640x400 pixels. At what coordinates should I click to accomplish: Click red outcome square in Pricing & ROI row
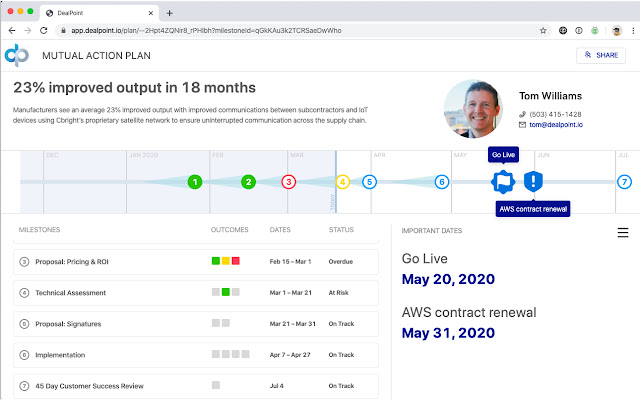tap(236, 261)
